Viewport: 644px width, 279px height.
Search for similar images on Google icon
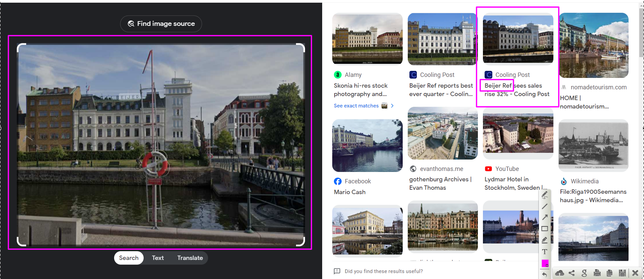click(x=584, y=273)
